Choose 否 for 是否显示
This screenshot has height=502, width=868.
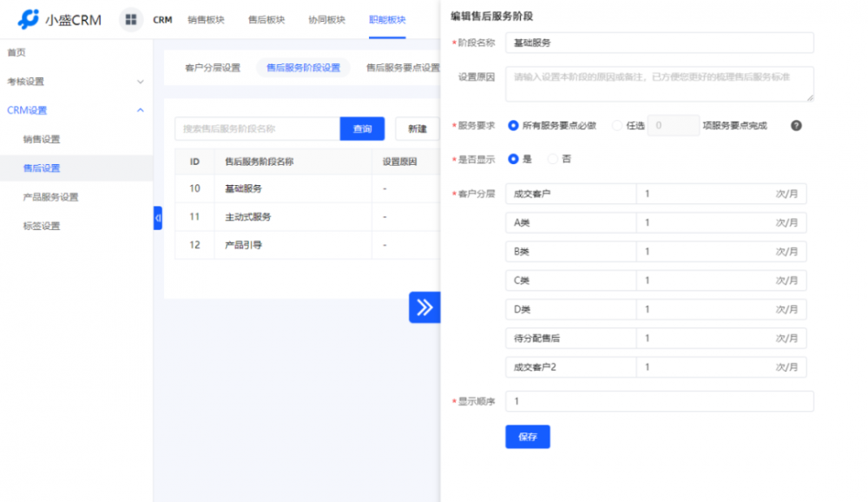553,159
